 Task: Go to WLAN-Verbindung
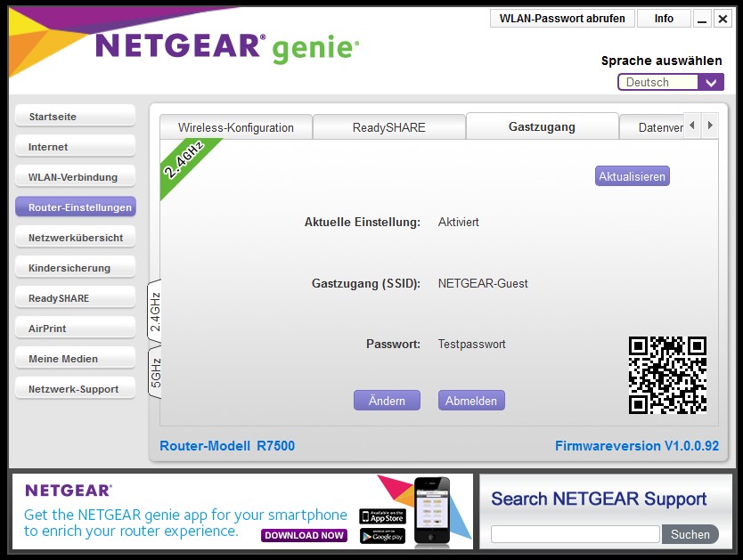(x=76, y=176)
